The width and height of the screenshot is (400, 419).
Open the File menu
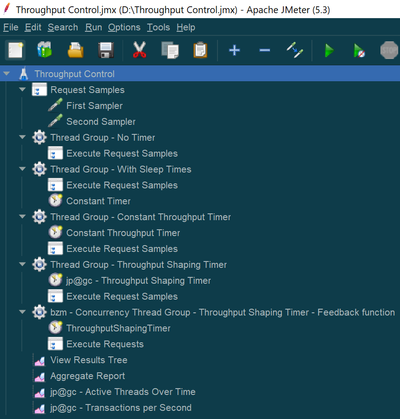click(x=11, y=27)
